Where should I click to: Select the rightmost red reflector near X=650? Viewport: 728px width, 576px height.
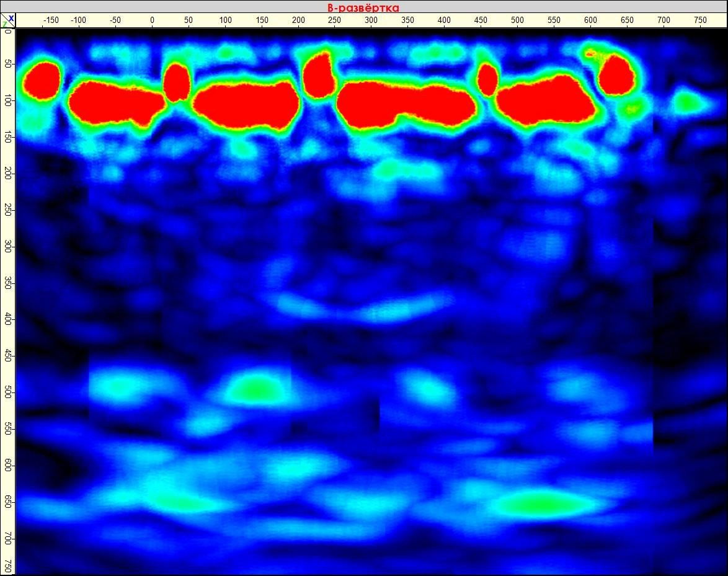615,74
